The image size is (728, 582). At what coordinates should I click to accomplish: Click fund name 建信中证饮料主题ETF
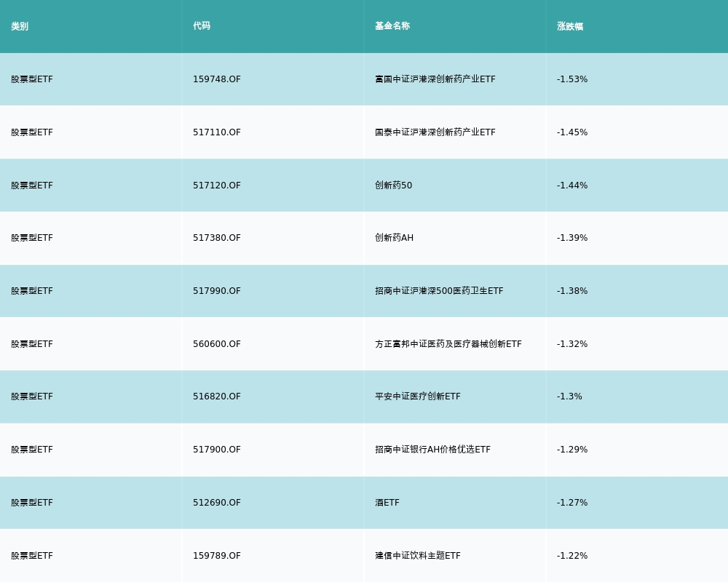pyautogui.click(x=418, y=556)
